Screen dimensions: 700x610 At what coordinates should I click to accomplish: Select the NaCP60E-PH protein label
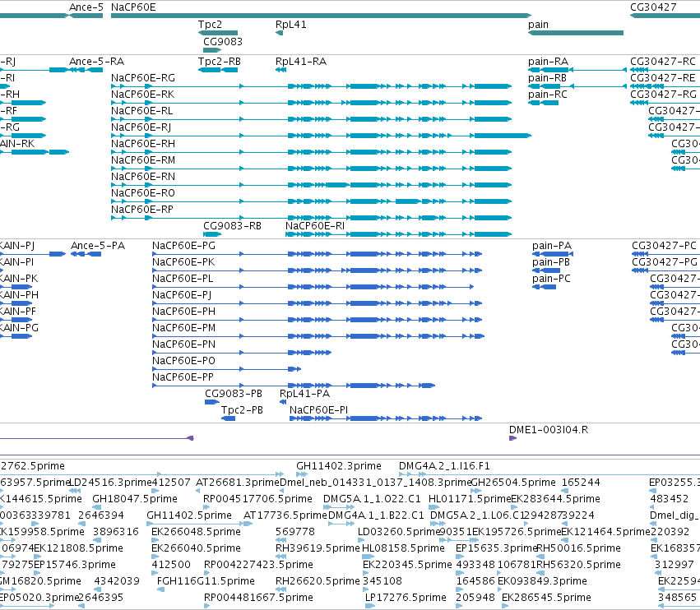[x=184, y=312]
